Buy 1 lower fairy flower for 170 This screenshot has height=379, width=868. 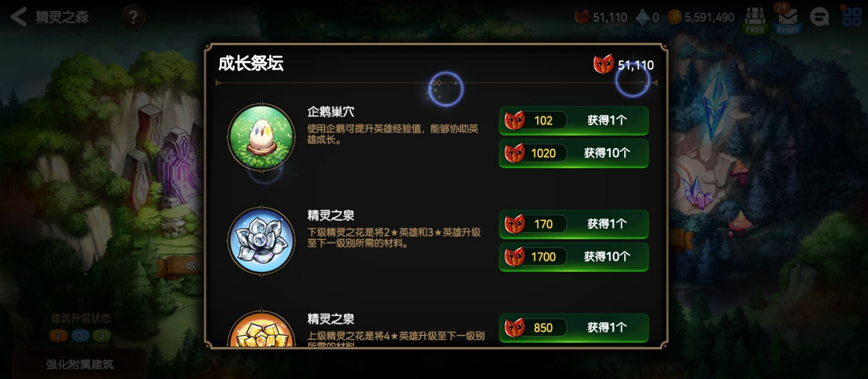(574, 224)
